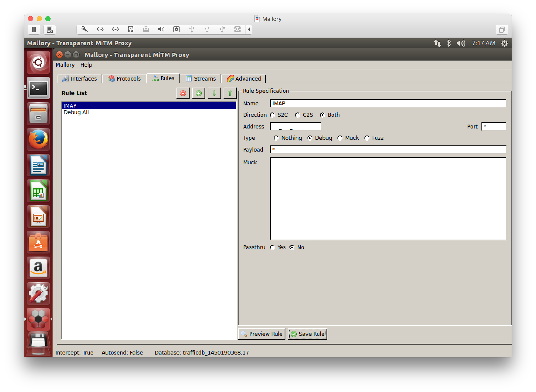Switch to the Protocols tab
This screenshot has height=392, width=536.
point(124,79)
